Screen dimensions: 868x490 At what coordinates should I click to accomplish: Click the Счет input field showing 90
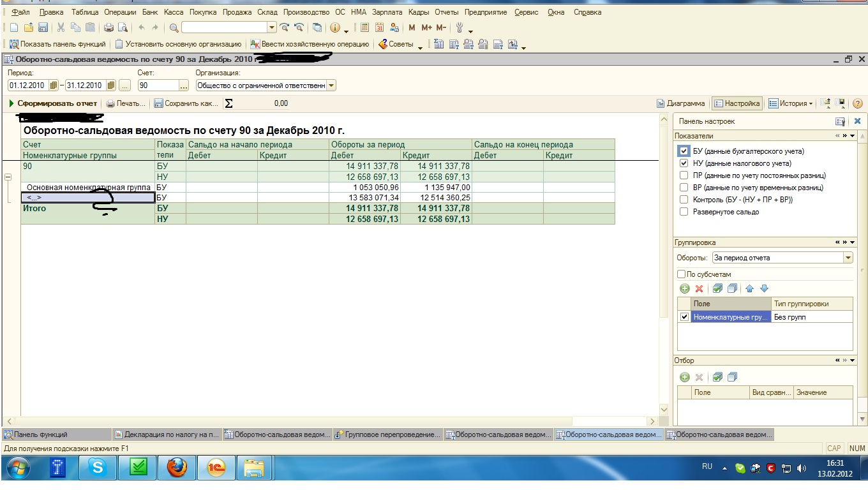pos(157,85)
